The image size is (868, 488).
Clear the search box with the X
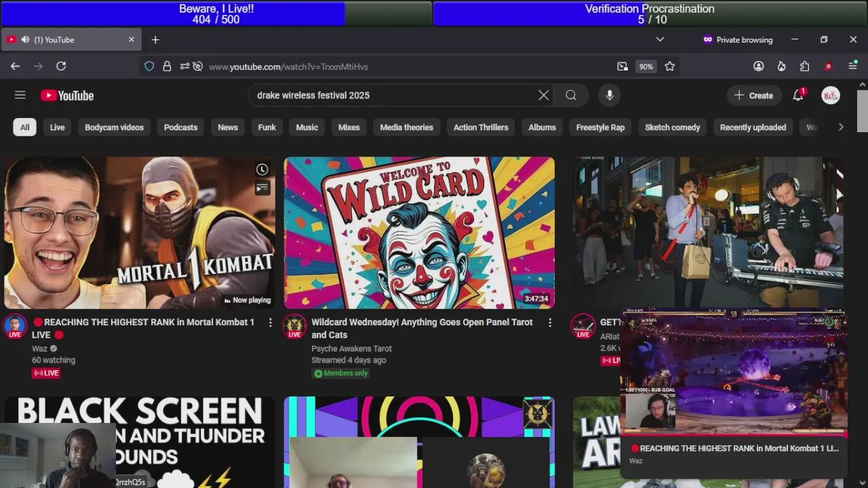point(543,96)
